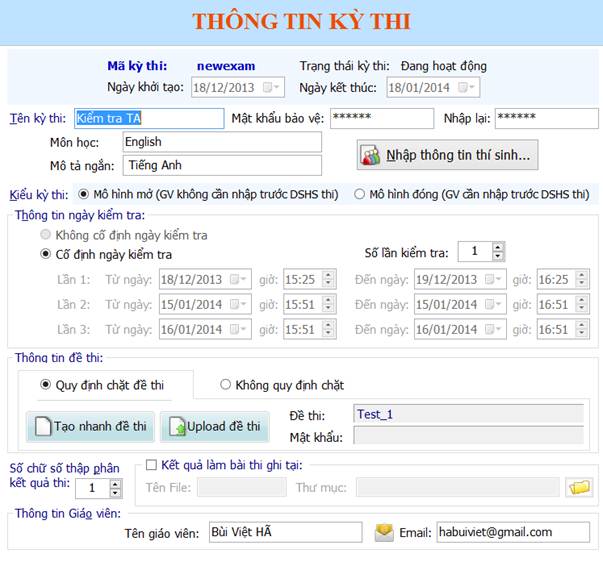Click the Đang hoạt động status text

[x=444, y=66]
